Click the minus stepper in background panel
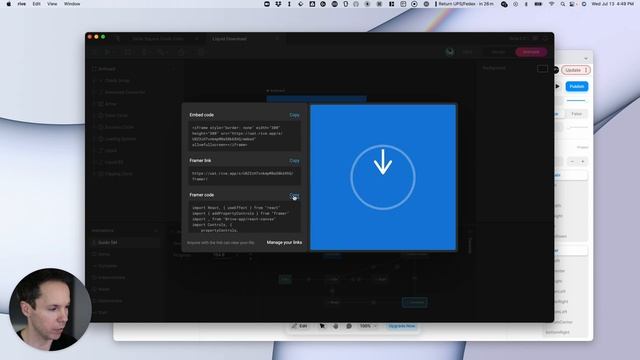640x360 pixels. (572, 162)
